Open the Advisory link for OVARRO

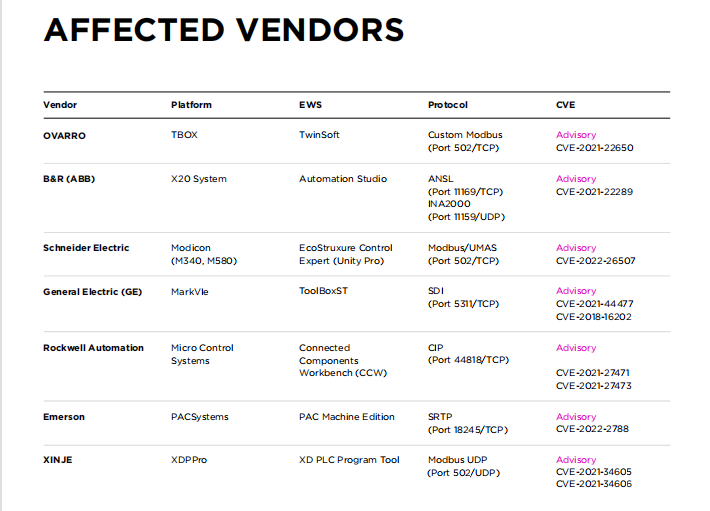point(576,135)
